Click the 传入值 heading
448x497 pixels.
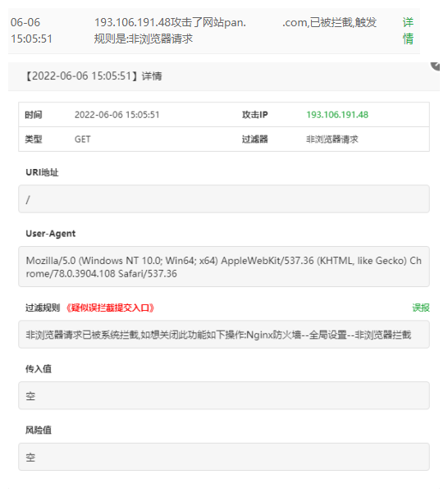coord(39,369)
